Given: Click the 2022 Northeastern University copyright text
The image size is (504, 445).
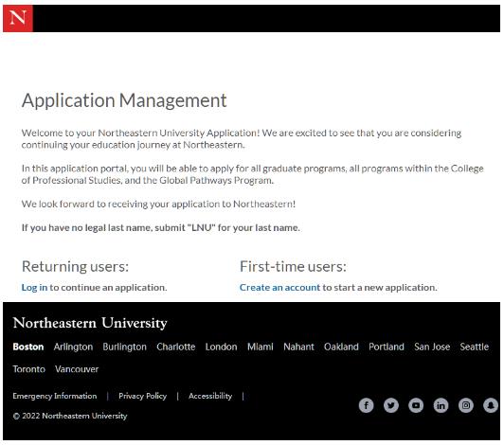Looking at the screenshot, I should (70, 416).
